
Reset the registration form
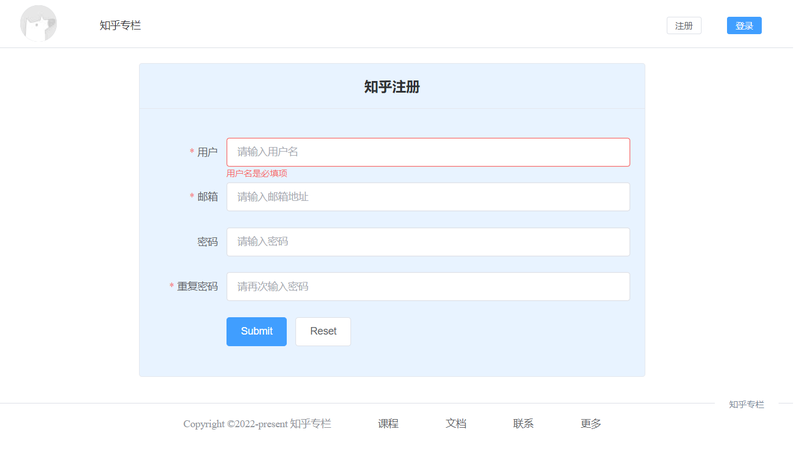point(323,332)
